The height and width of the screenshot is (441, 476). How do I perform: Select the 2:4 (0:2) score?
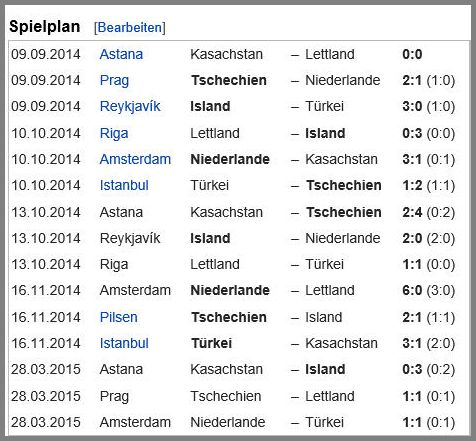429,213
